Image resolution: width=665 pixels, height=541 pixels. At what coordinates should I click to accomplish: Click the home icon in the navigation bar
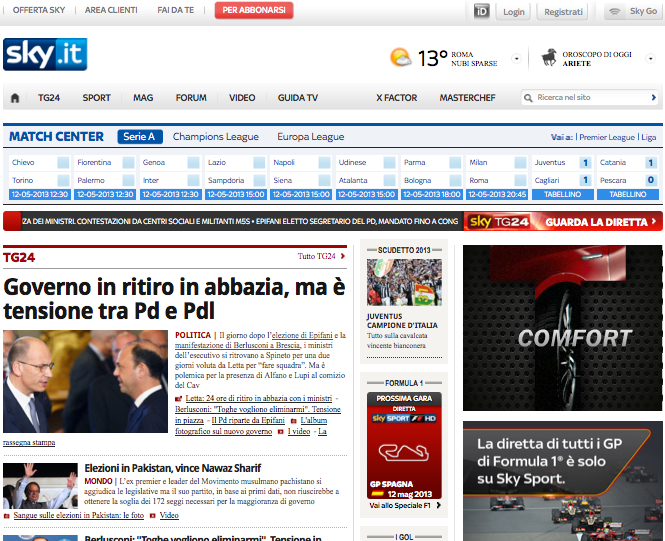pyautogui.click(x=15, y=98)
